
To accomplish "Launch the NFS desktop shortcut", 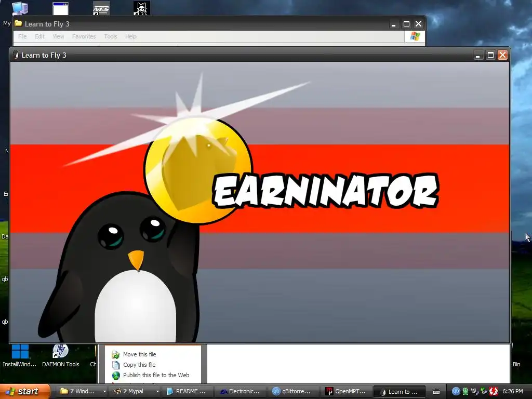I will tap(101, 8).
